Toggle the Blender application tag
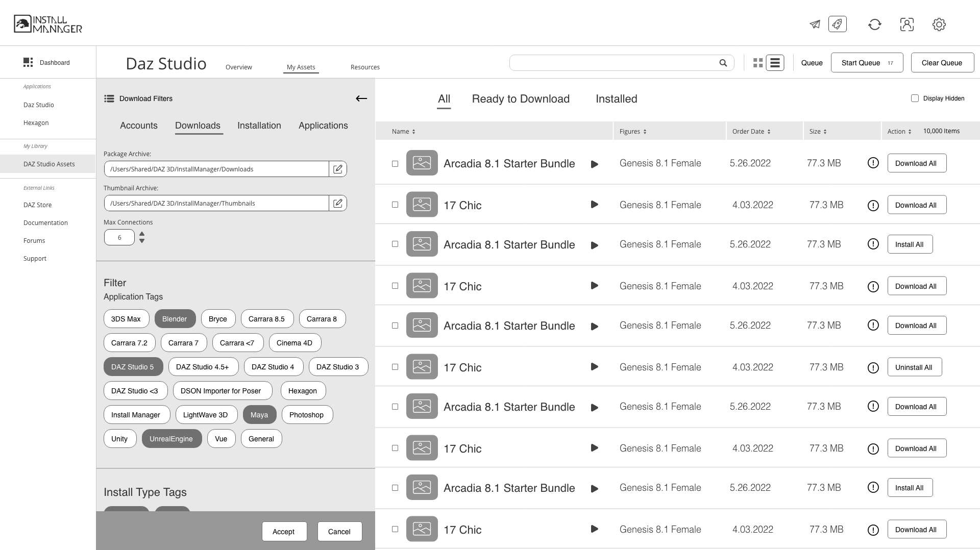 click(175, 319)
